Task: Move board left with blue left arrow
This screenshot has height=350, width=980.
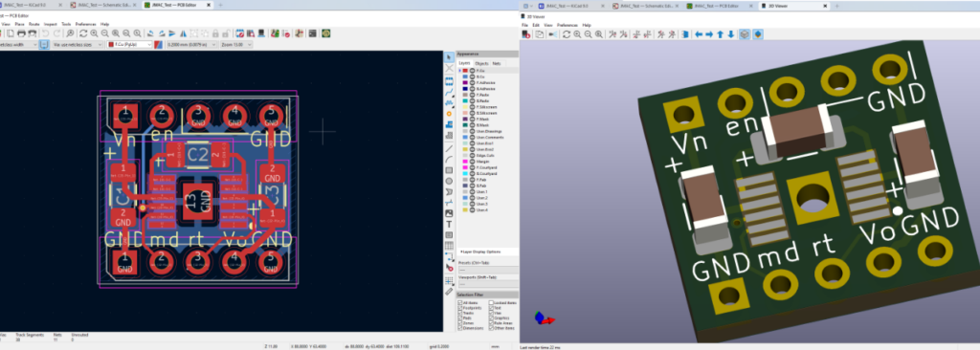Action: [699, 34]
